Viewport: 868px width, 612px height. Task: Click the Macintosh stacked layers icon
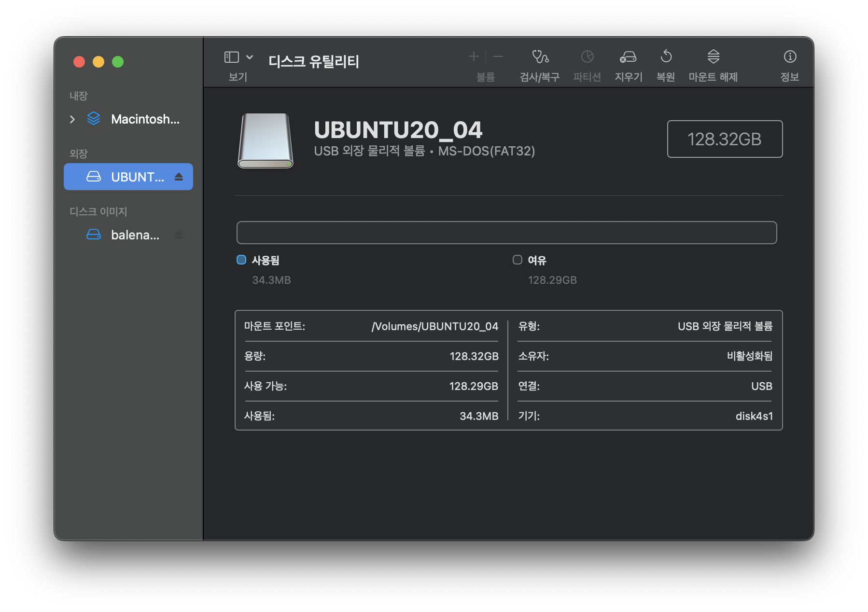[94, 119]
